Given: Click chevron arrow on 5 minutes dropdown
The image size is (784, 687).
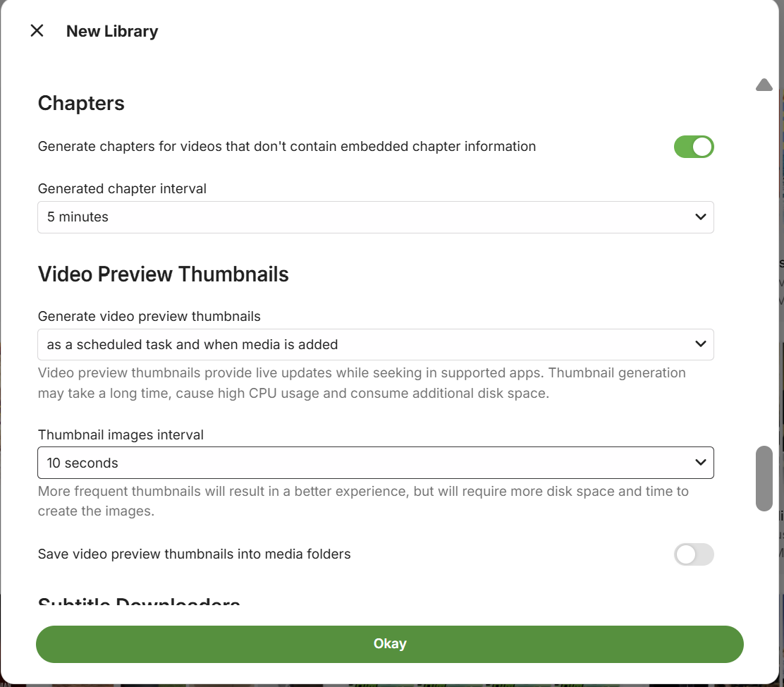Looking at the screenshot, I should [700, 217].
